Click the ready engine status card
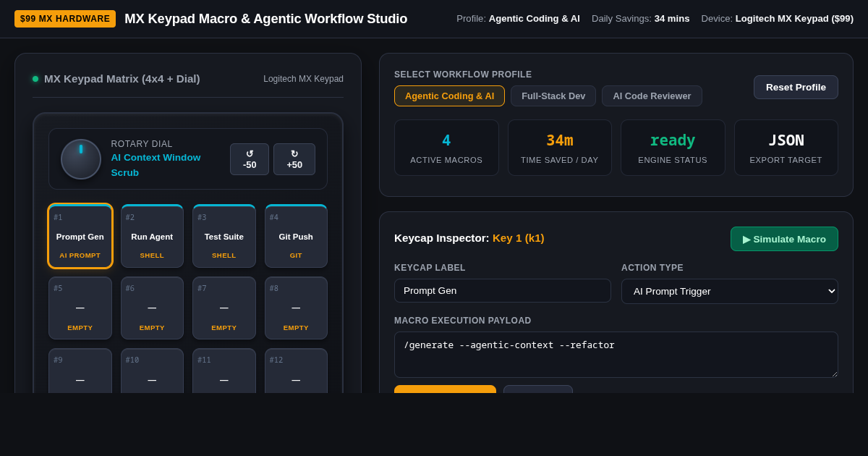This screenshot has width=868, height=456. pyautogui.click(x=673, y=148)
